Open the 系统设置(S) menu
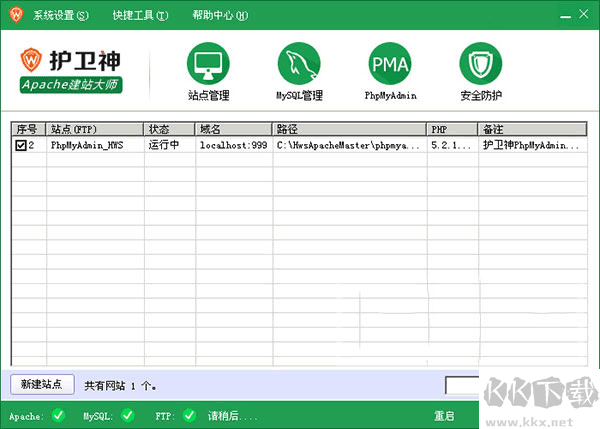 tap(61, 15)
